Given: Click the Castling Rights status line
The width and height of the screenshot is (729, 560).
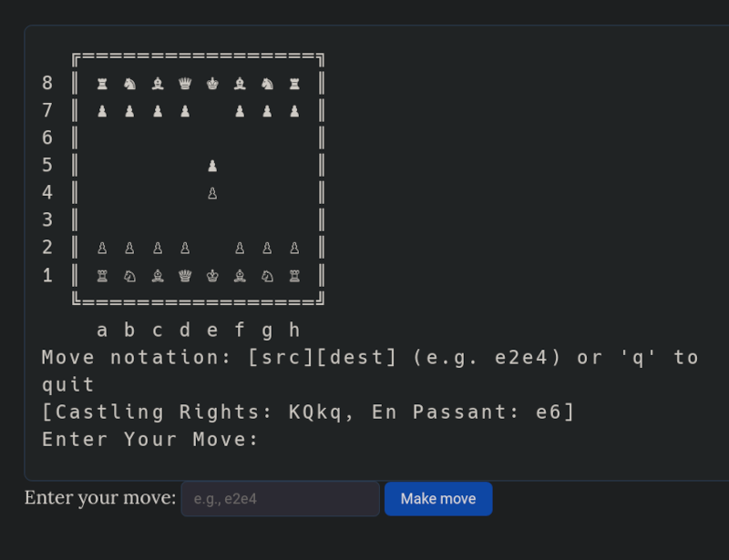Looking at the screenshot, I should pyautogui.click(x=308, y=412).
